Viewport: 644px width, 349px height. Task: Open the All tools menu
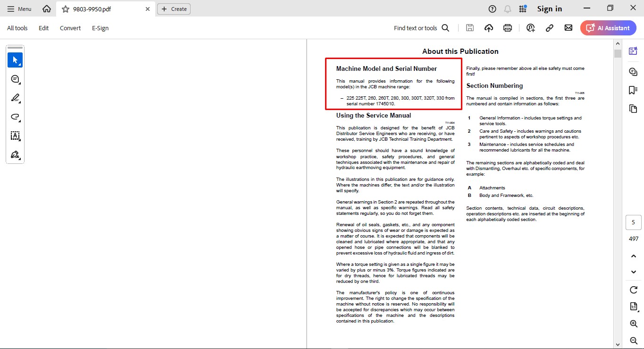[17, 28]
